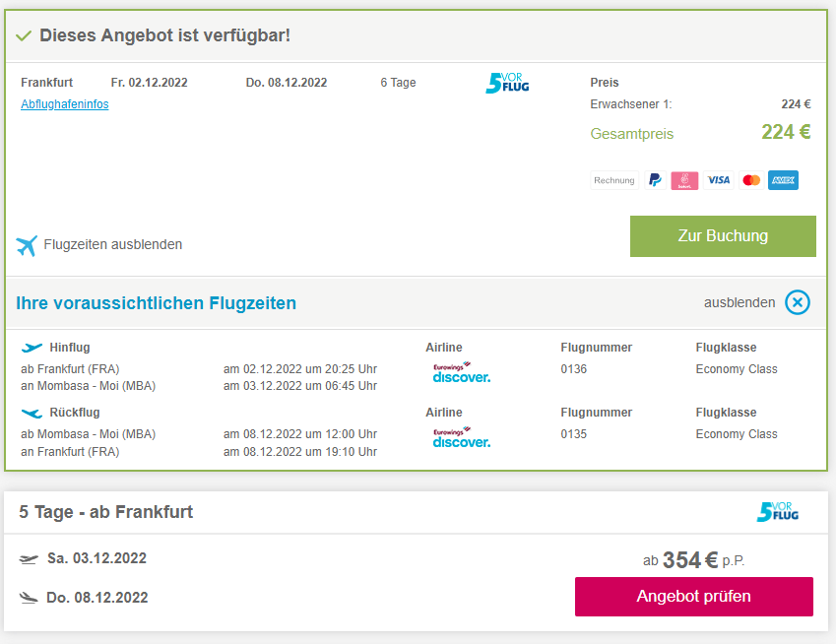The width and height of the screenshot is (836, 644).
Task: Click the '6 Tage' duration text
Action: point(398,83)
